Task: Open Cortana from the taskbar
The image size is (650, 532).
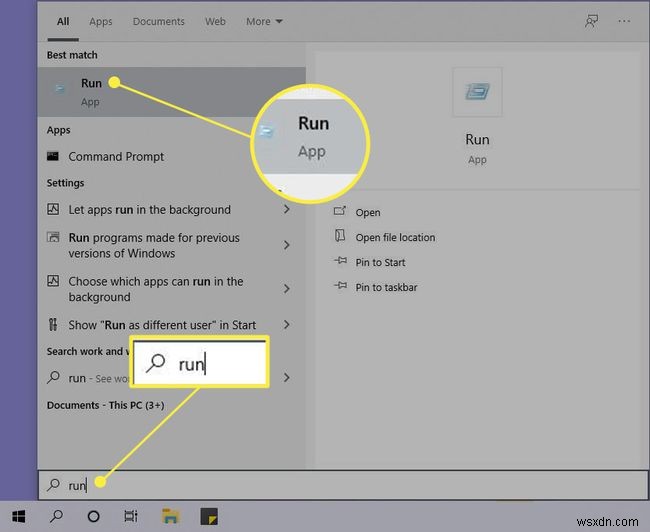Action: 94,516
